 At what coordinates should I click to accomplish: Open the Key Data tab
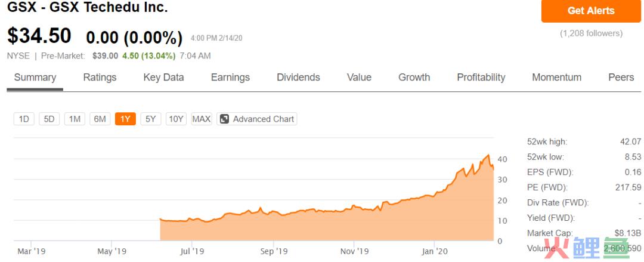(x=163, y=78)
